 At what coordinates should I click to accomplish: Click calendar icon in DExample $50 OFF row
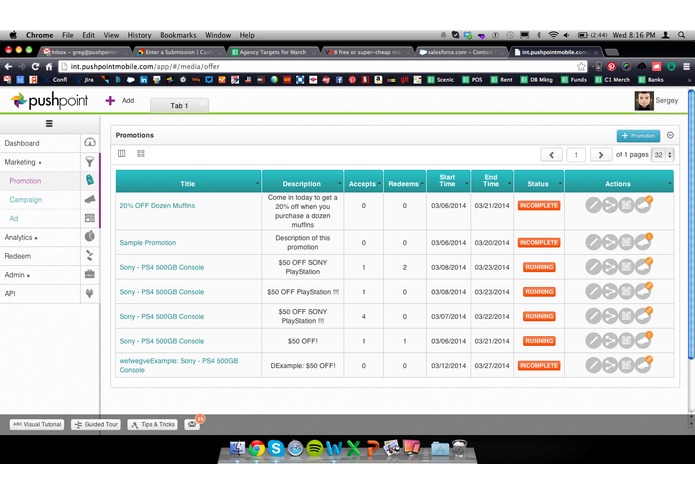626,365
